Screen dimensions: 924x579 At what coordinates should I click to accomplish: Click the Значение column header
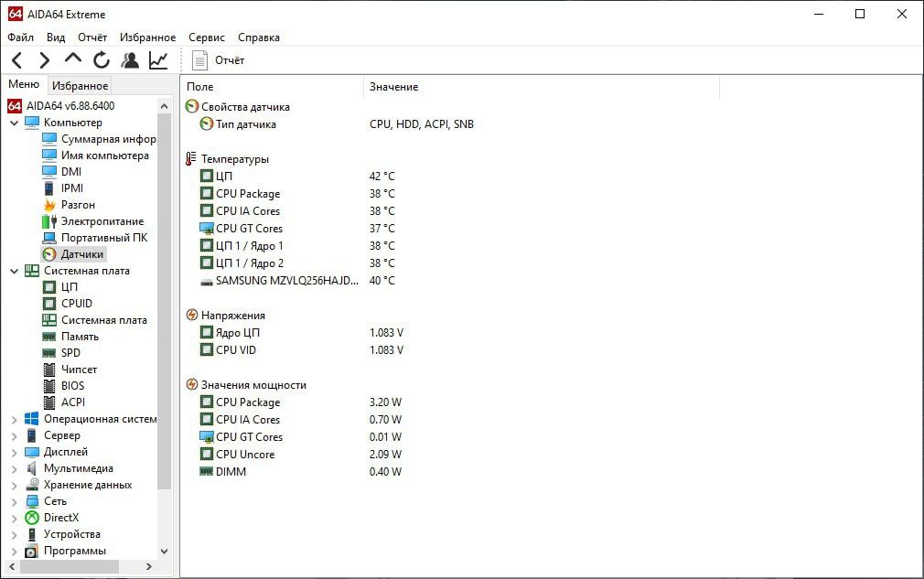click(542, 87)
